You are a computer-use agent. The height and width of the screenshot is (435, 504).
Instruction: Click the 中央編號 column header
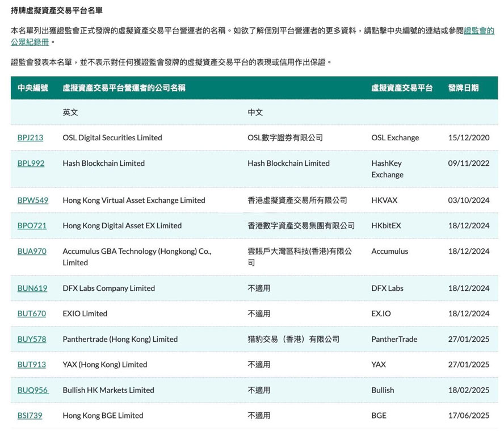(x=32, y=87)
